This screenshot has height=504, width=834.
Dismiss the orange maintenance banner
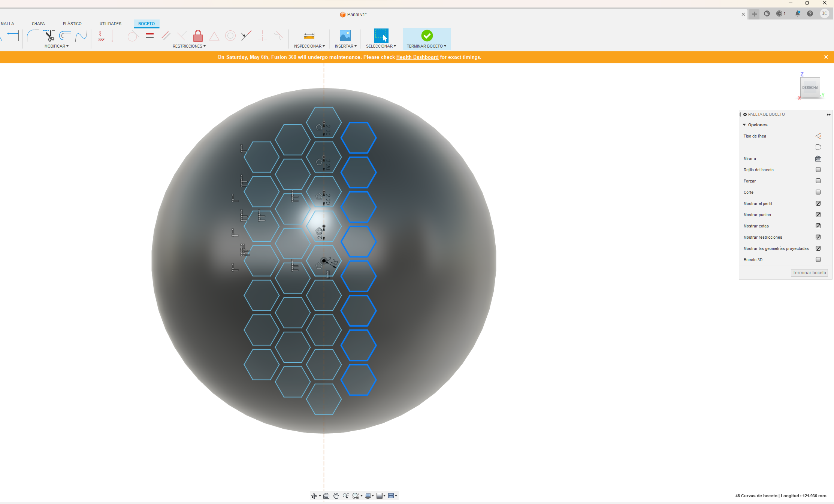826,57
